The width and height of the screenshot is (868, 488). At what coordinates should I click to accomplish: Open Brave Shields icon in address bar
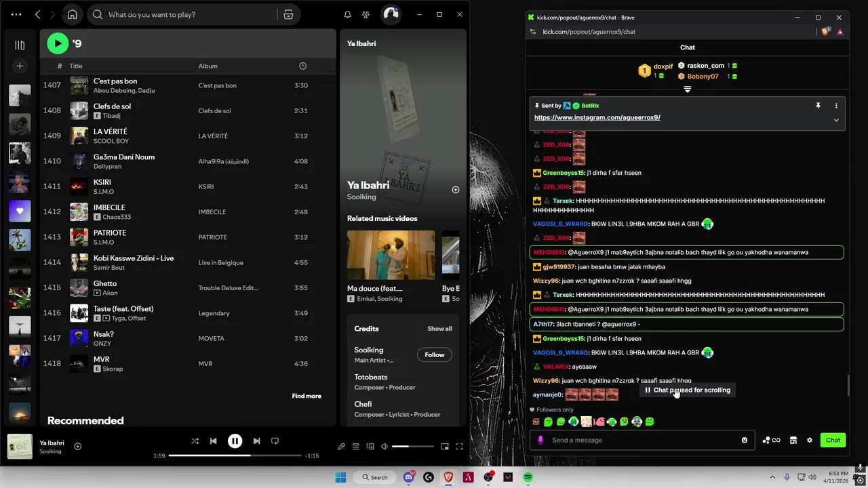826,31
